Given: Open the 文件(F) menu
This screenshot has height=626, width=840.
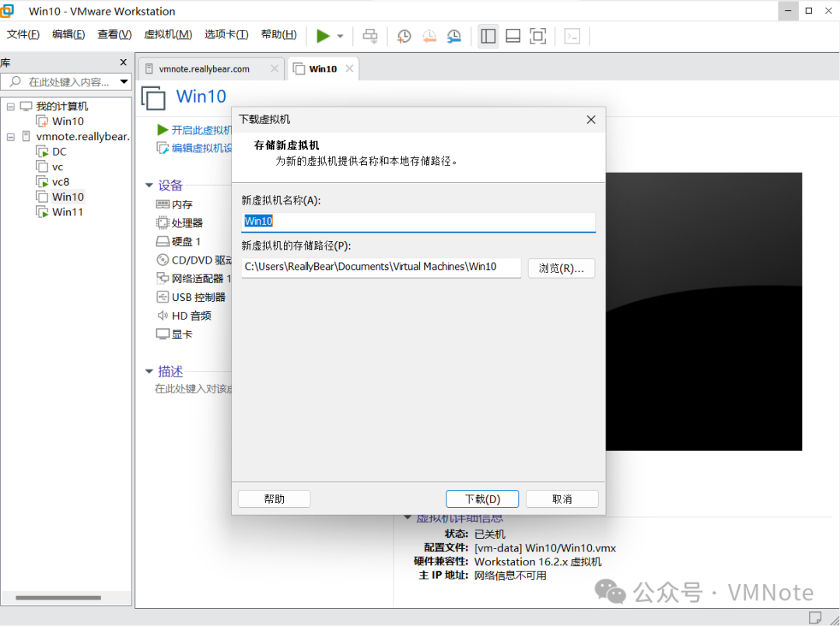Looking at the screenshot, I should pyautogui.click(x=23, y=34).
